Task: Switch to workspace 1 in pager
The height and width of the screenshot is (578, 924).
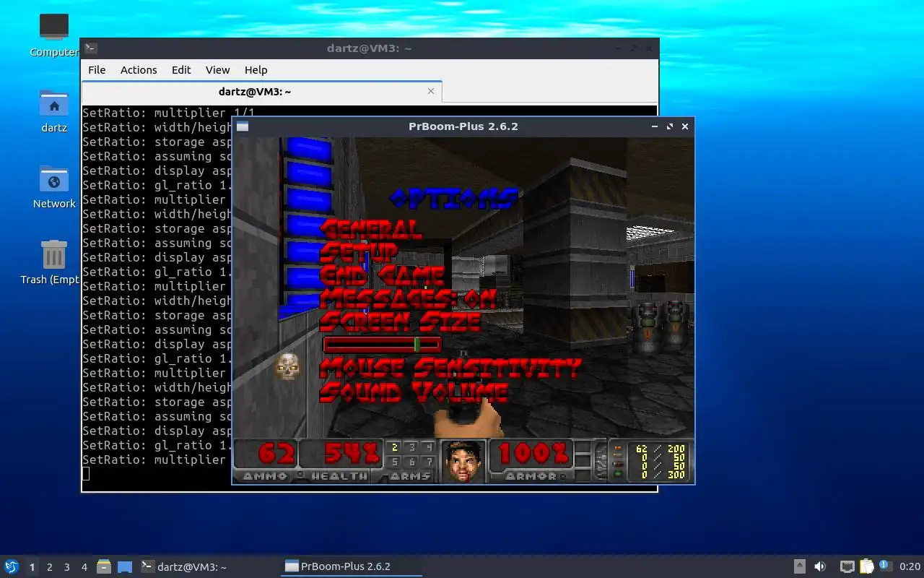Action: click(x=32, y=566)
